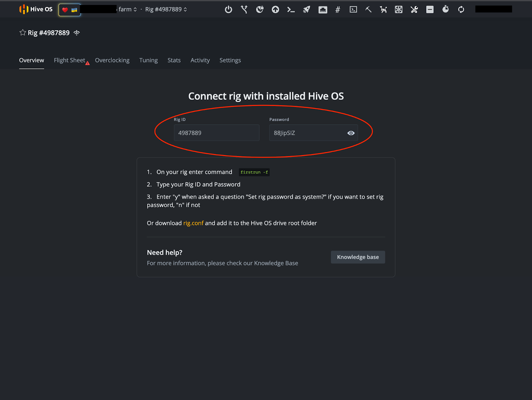Viewport: 532px width, 400px height.
Task: Click the stopwatch timer icon
Action: tap(446, 9)
